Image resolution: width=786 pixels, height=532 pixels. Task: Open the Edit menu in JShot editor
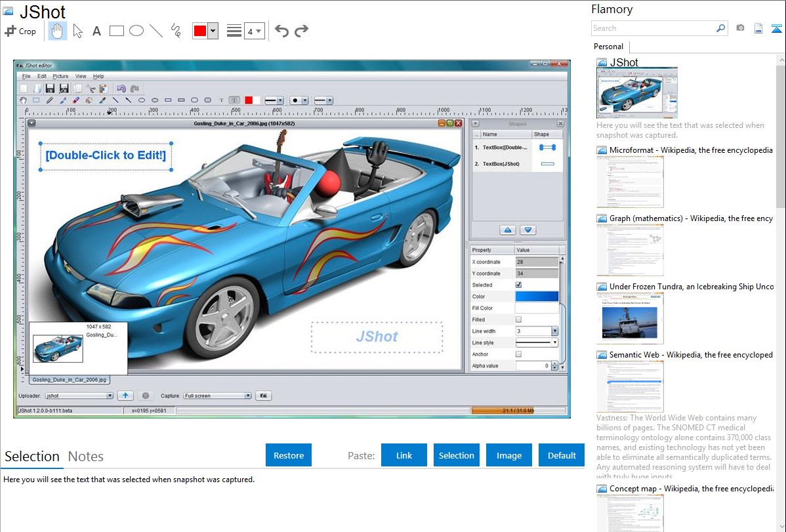tap(41, 76)
